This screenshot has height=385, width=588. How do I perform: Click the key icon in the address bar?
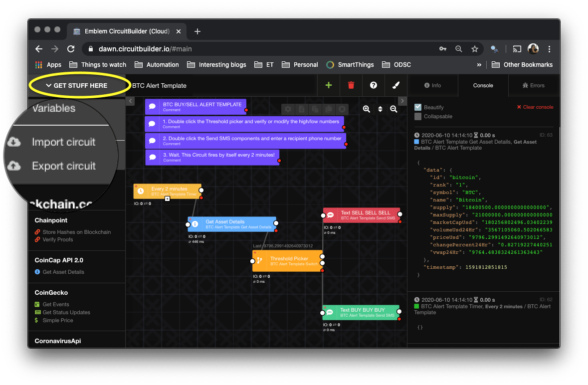443,49
